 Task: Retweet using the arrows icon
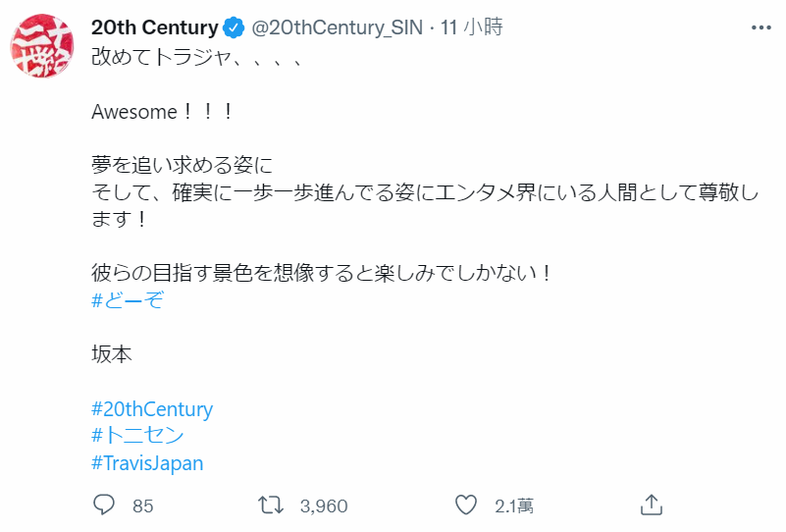pyautogui.click(x=271, y=505)
